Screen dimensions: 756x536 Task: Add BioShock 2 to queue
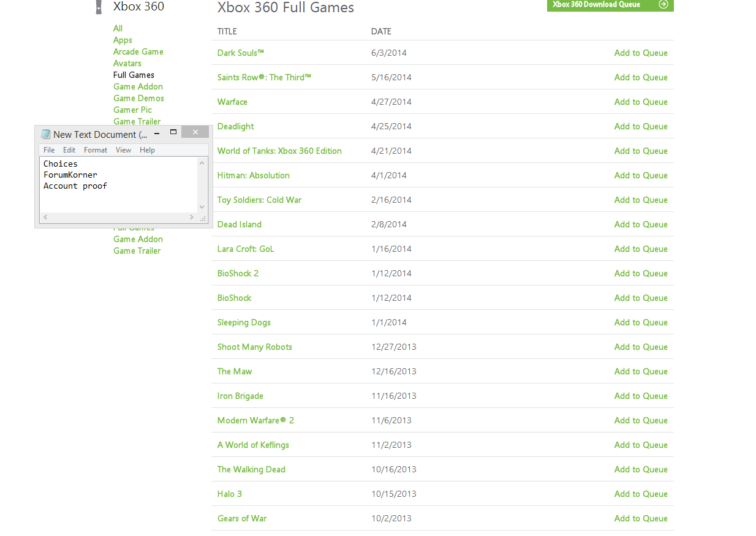(641, 273)
